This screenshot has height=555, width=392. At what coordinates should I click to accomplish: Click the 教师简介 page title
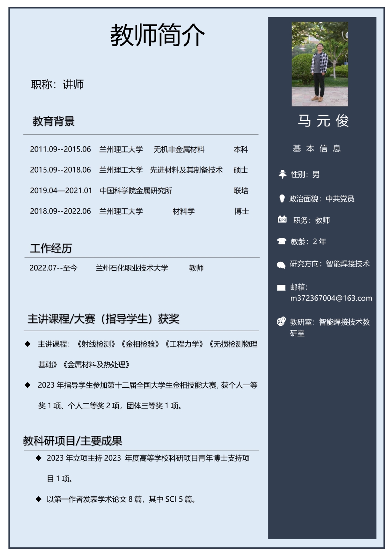(x=157, y=35)
